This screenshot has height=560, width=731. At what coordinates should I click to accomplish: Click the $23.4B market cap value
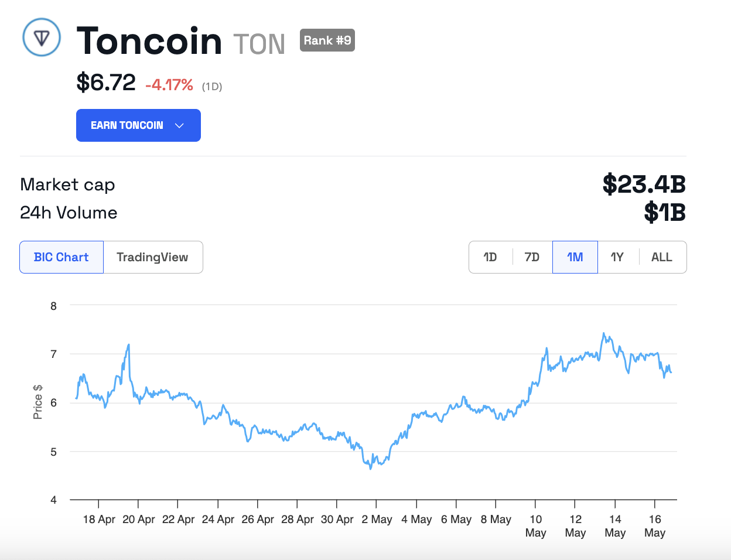click(644, 184)
